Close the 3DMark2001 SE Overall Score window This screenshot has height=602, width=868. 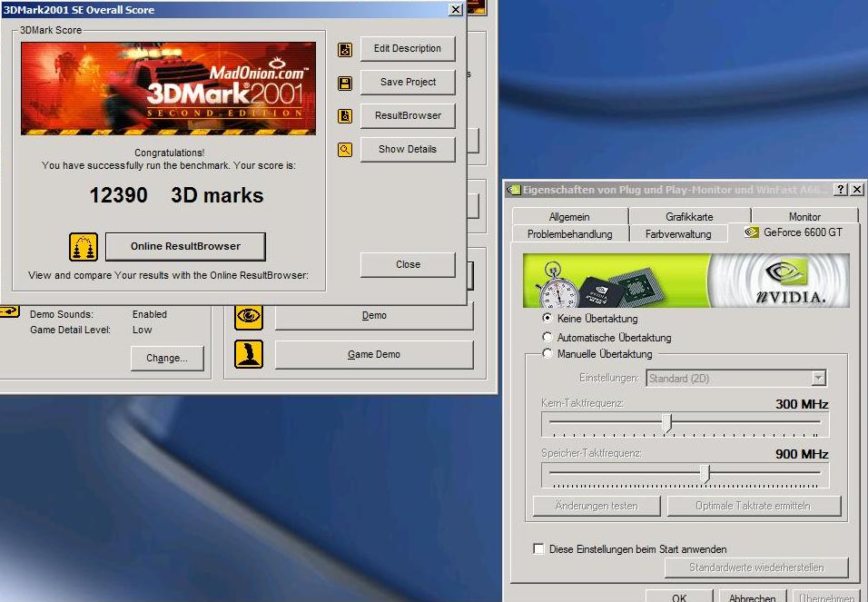455,9
